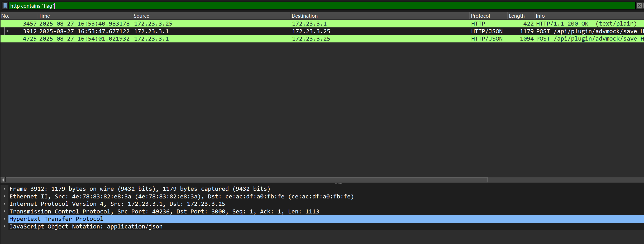Expand the Internet Protocol Version 4 node

(x=4, y=204)
